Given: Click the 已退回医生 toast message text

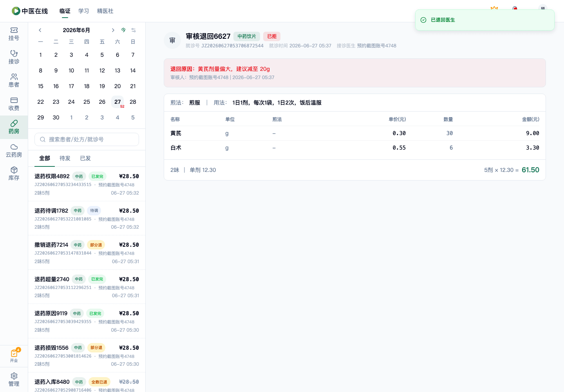Looking at the screenshot, I should tap(443, 20).
